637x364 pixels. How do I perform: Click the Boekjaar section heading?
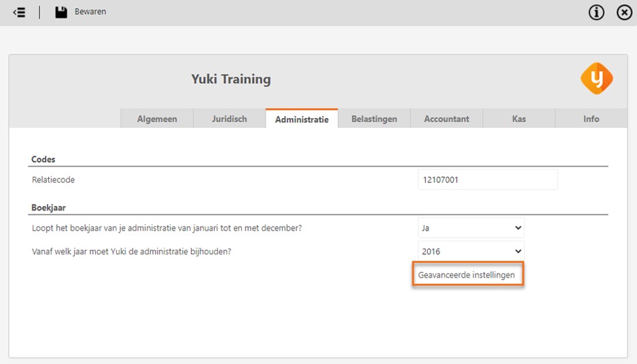[48, 208]
